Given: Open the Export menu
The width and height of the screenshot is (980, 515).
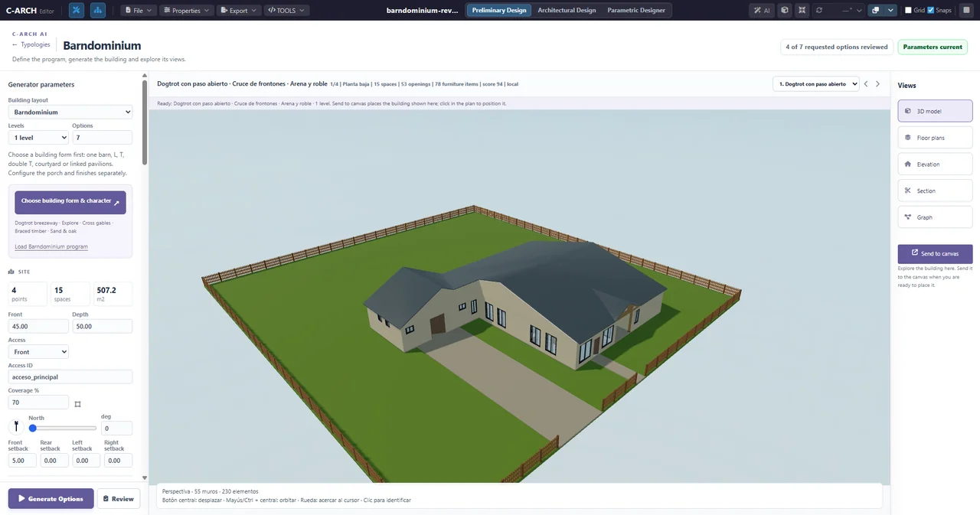Looking at the screenshot, I should [238, 11].
